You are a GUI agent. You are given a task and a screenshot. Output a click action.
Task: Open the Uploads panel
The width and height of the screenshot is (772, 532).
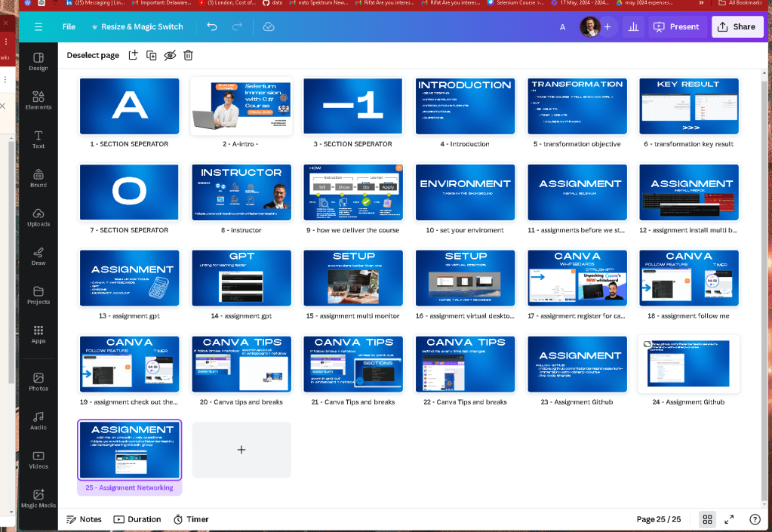point(38,217)
